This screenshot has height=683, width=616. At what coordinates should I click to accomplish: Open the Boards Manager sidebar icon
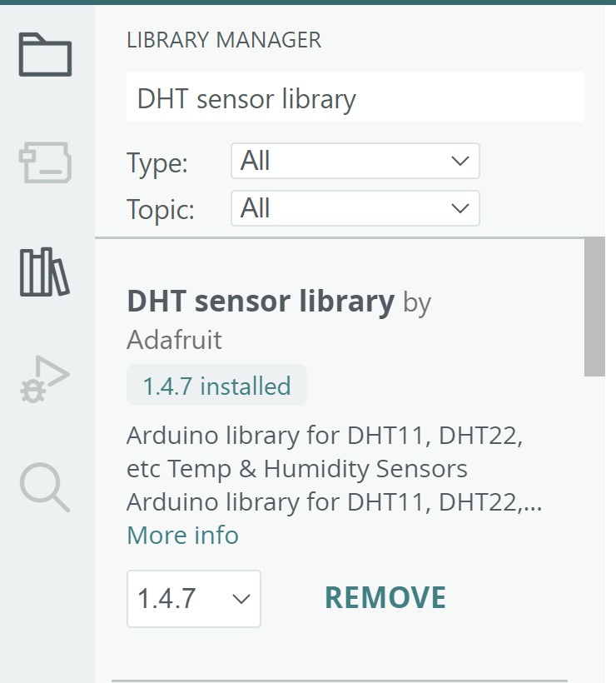[46, 162]
